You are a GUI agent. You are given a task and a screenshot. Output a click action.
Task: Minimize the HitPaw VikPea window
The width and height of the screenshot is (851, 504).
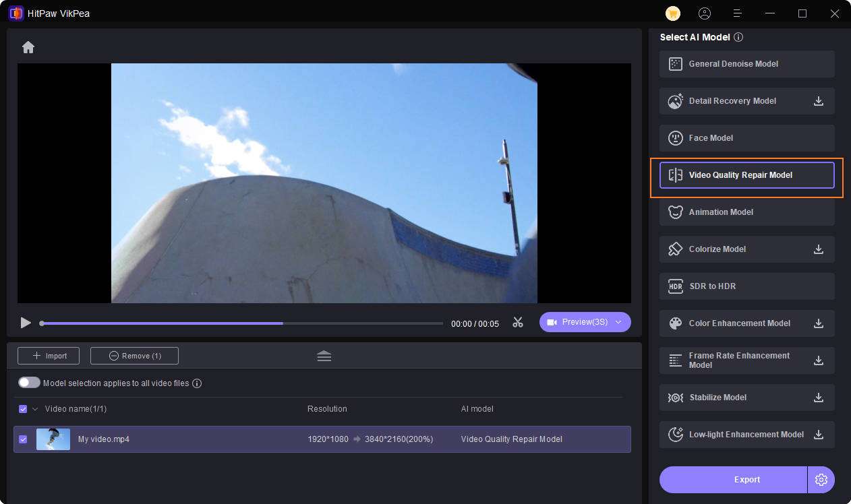[x=770, y=13]
